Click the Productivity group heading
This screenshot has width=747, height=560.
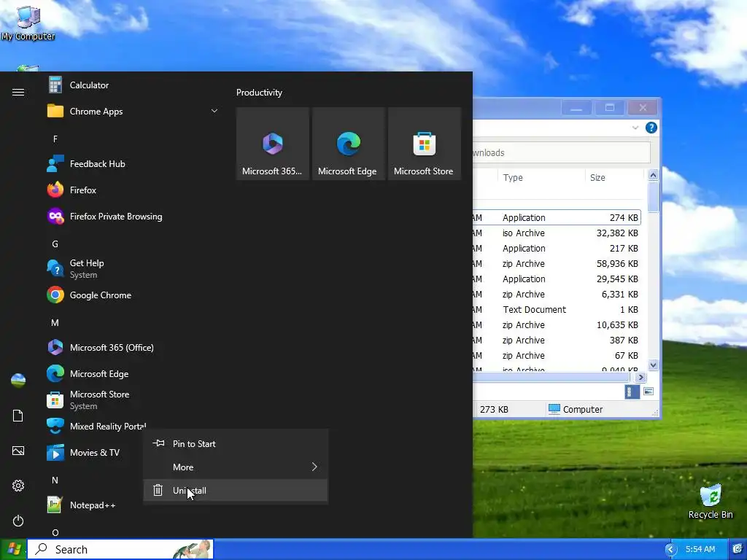pos(259,93)
